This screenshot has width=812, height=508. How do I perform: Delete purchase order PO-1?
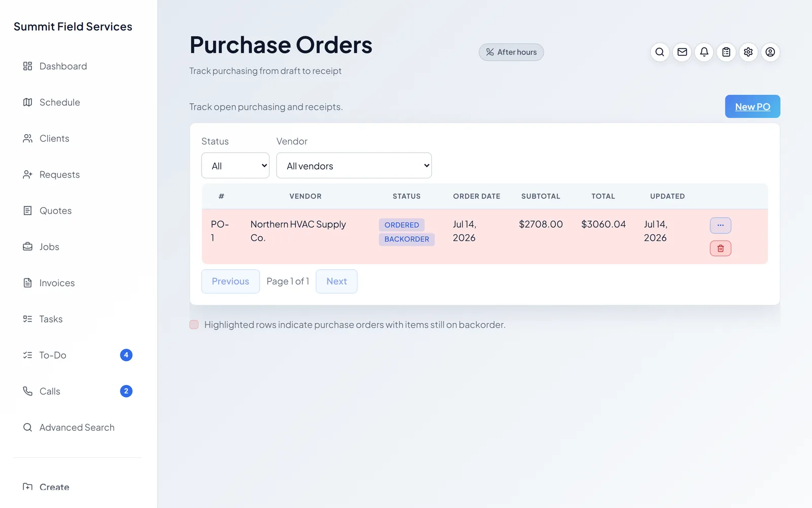[721, 248]
